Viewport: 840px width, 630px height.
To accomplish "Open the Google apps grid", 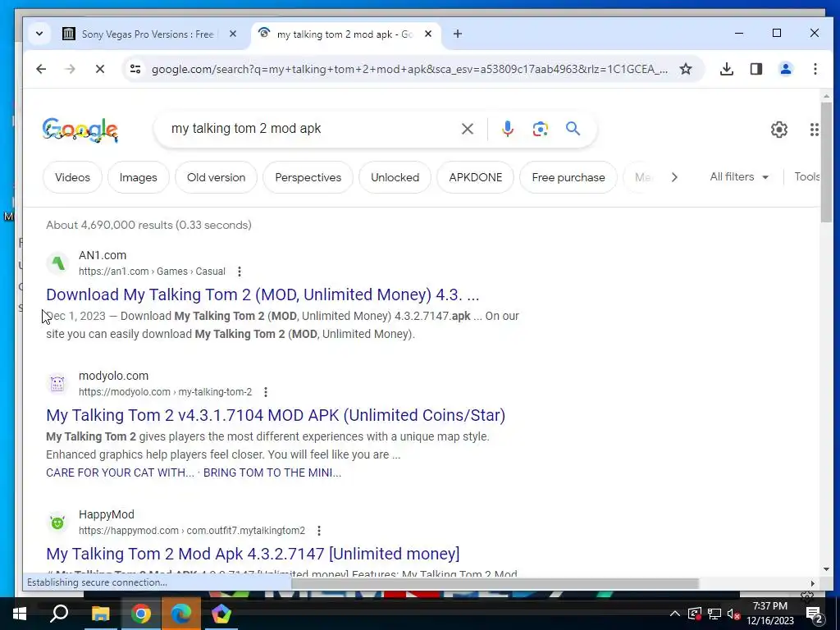I will coord(815,129).
